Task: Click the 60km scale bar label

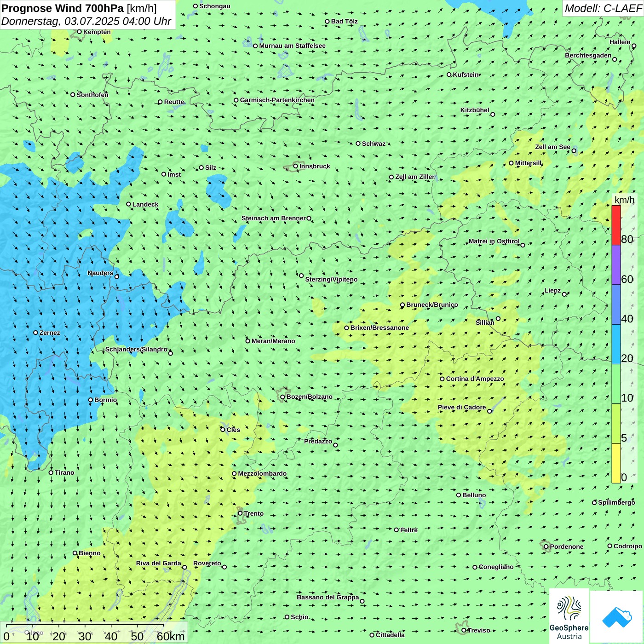Action: click(x=171, y=637)
